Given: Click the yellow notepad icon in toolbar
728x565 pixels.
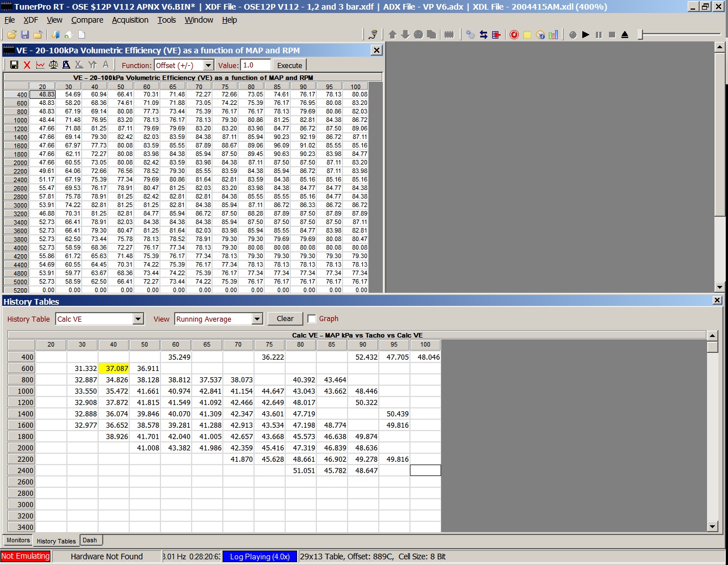Looking at the screenshot, I should [x=527, y=35].
